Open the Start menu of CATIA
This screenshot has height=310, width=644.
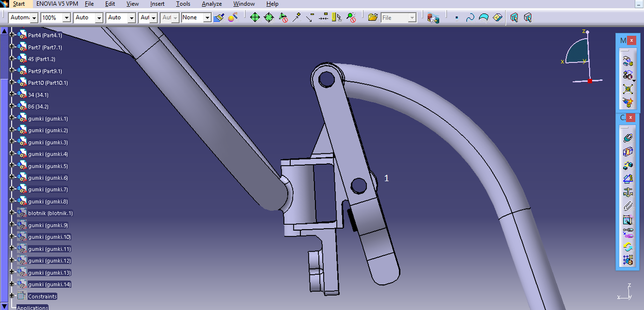coord(19,4)
